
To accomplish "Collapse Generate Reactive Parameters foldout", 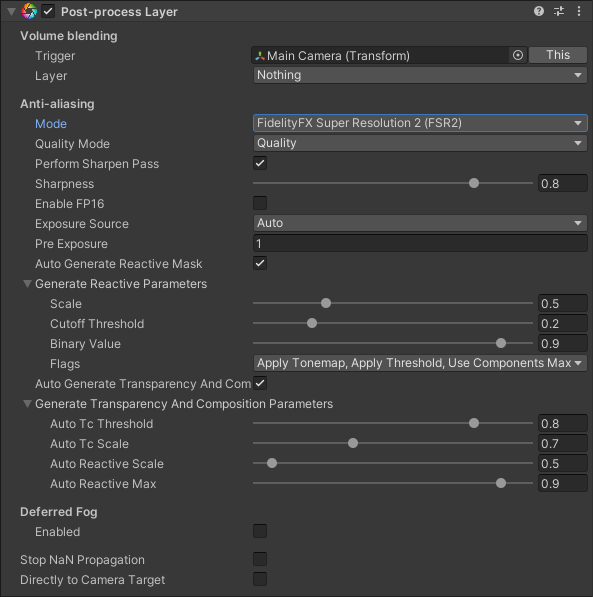I will [27, 284].
